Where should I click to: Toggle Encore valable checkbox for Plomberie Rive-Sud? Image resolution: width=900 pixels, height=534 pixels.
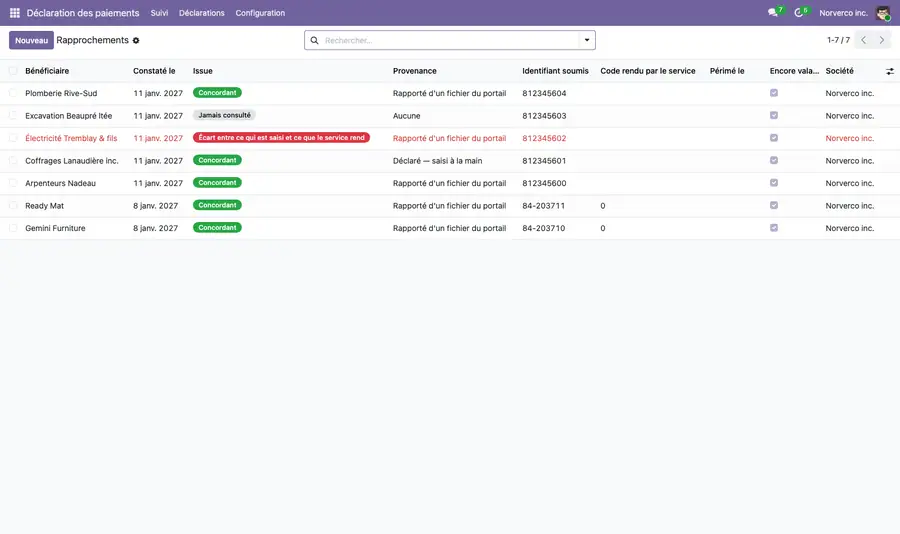pos(774,93)
